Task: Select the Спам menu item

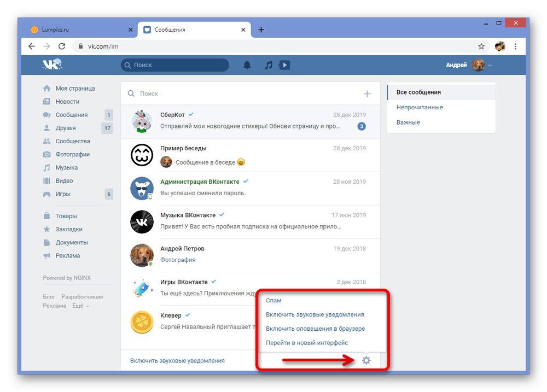Action: pyautogui.click(x=273, y=300)
